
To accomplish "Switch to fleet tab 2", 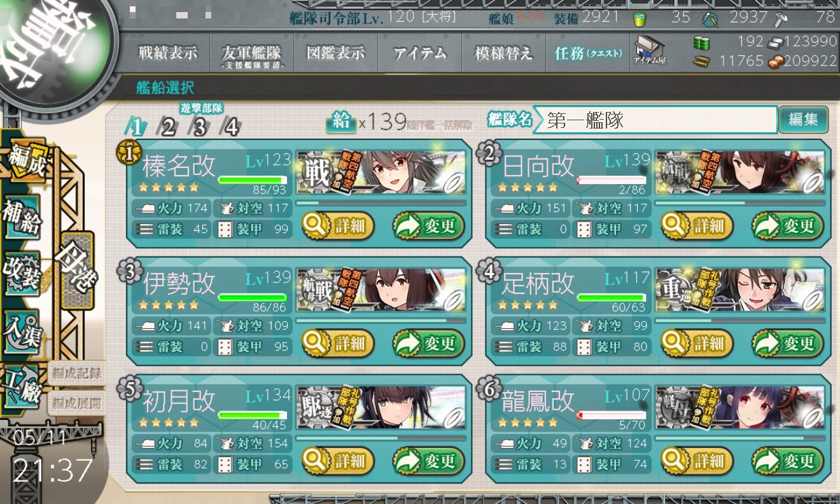I will [167, 127].
